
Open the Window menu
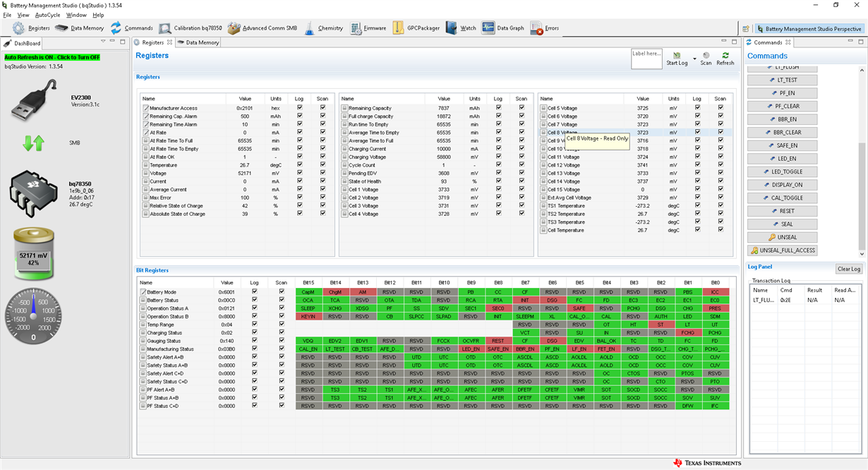pyautogui.click(x=76, y=15)
